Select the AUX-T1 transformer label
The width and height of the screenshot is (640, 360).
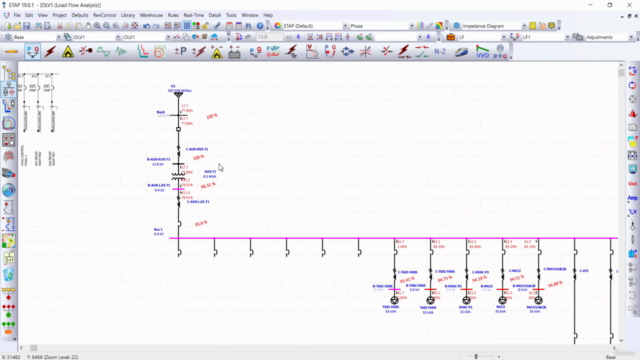click(210, 172)
